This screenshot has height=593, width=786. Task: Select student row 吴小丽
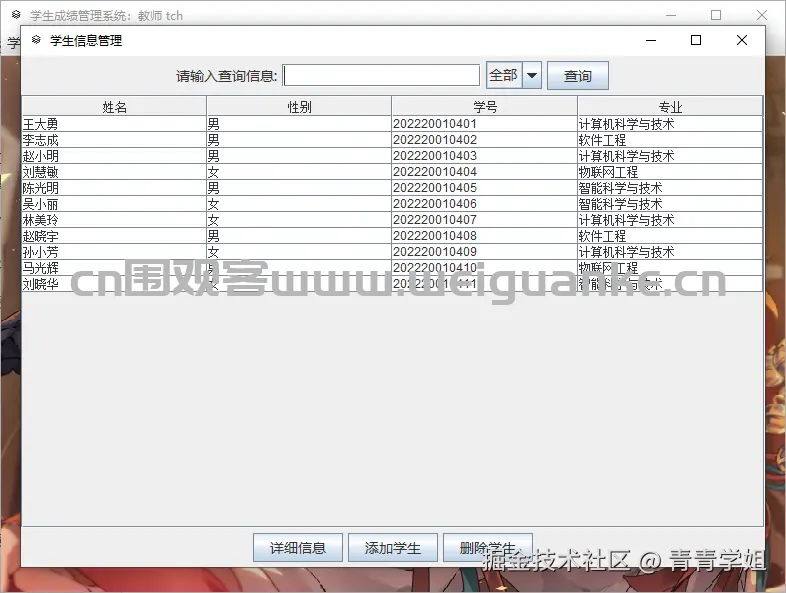coord(392,204)
